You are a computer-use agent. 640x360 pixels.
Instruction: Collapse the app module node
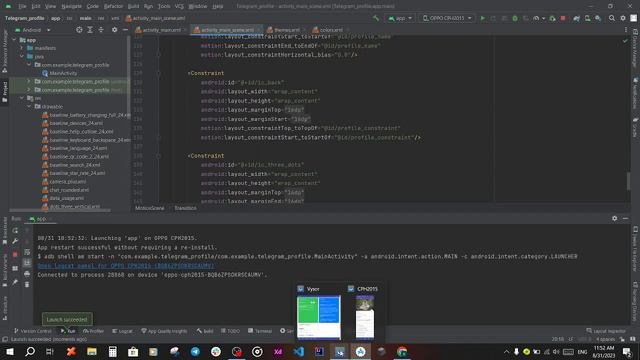tap(14, 40)
